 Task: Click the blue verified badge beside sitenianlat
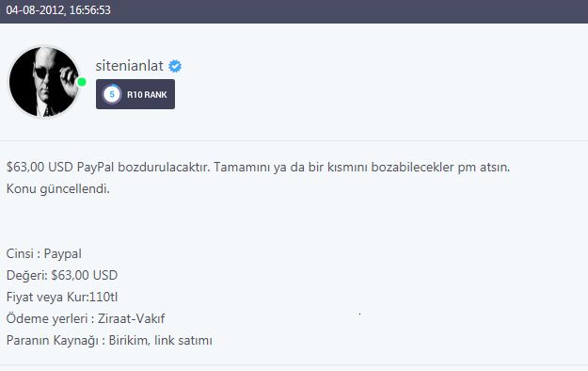(x=175, y=66)
